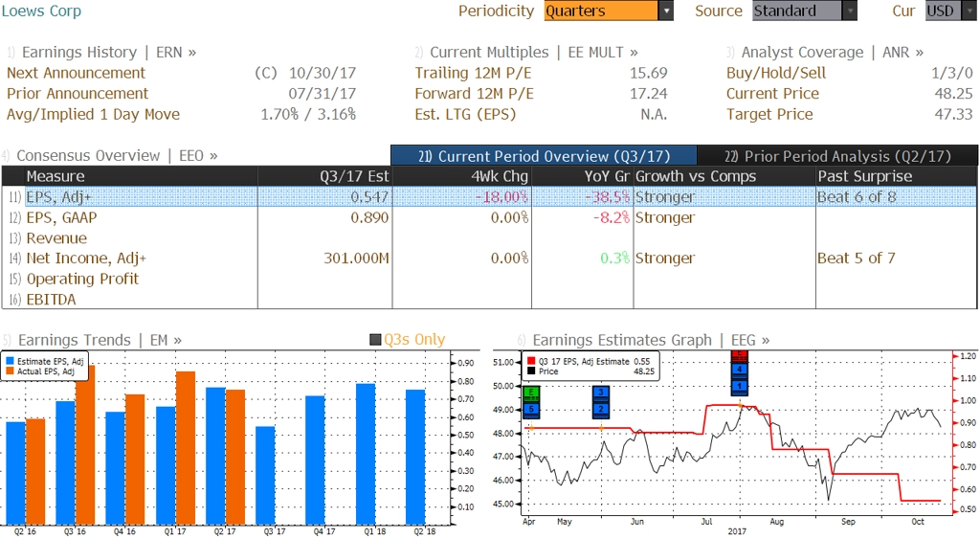Click the blue marker numbered 2 on estimates graph
980x539 pixels.
(x=601, y=409)
